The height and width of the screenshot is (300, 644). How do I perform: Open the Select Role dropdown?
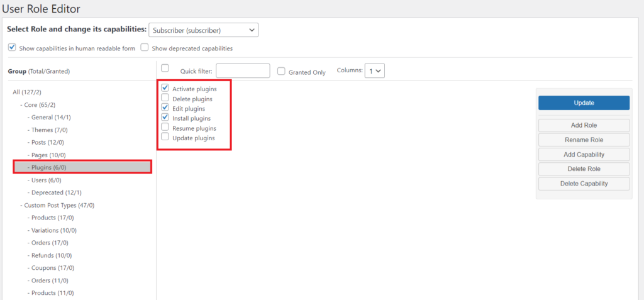click(203, 30)
